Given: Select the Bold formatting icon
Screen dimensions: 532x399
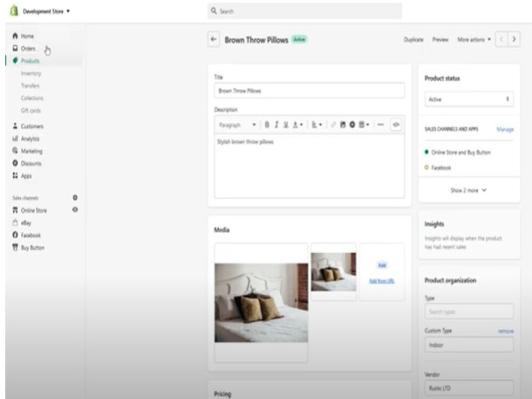Looking at the screenshot, I should (x=267, y=124).
